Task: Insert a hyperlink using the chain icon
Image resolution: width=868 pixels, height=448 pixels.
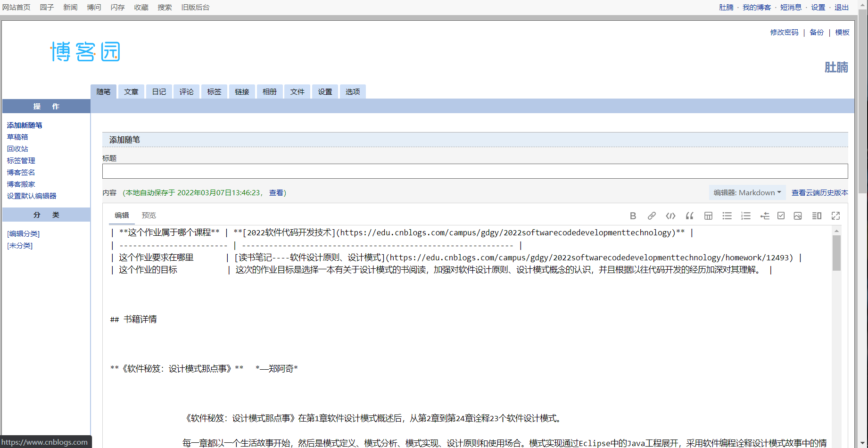Action: [x=652, y=216]
